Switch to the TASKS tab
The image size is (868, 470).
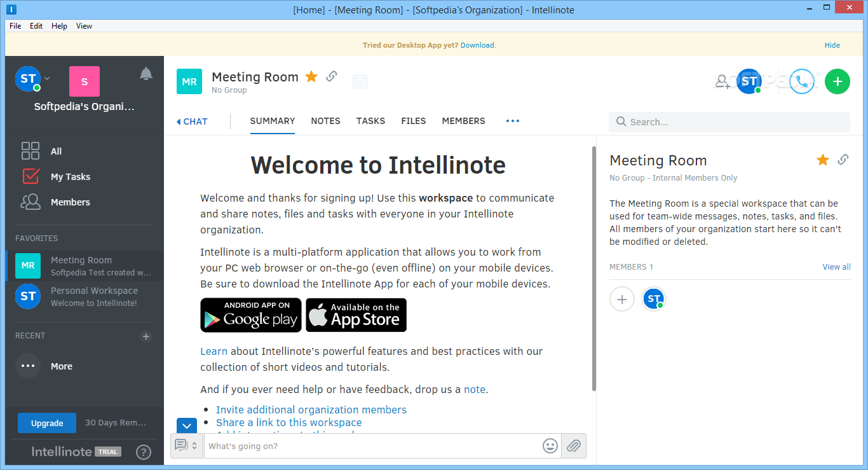[x=370, y=121]
